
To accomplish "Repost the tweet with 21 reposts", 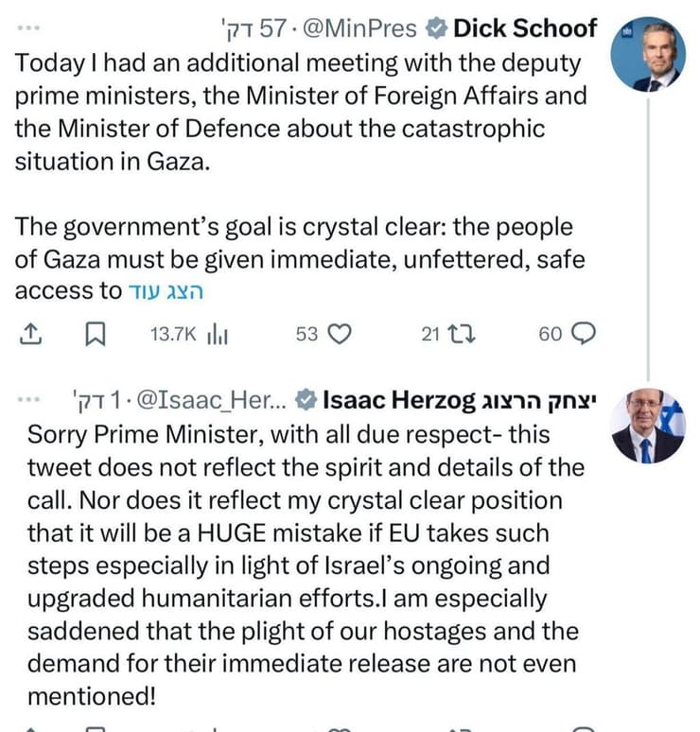I will tap(444, 334).
